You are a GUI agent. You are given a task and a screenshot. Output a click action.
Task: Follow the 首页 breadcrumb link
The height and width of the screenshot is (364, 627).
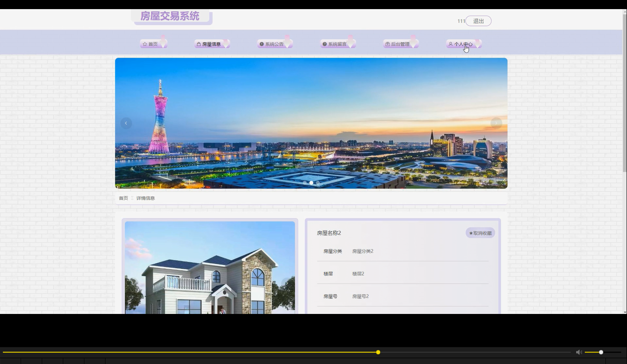(x=123, y=198)
